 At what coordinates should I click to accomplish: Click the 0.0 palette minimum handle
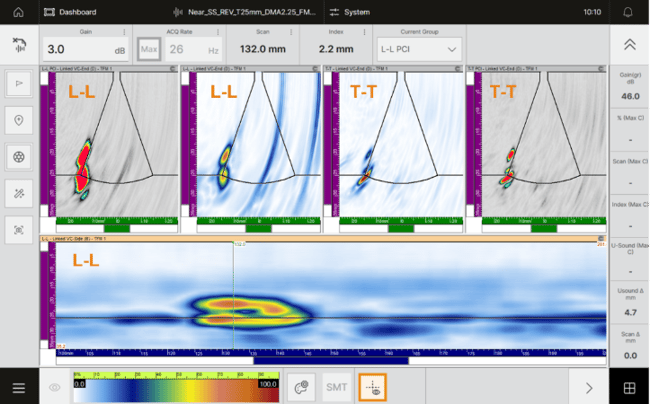point(80,384)
